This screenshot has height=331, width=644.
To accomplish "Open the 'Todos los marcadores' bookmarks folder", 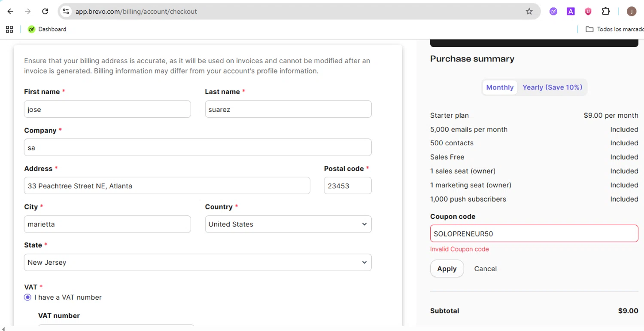I will [x=614, y=29].
